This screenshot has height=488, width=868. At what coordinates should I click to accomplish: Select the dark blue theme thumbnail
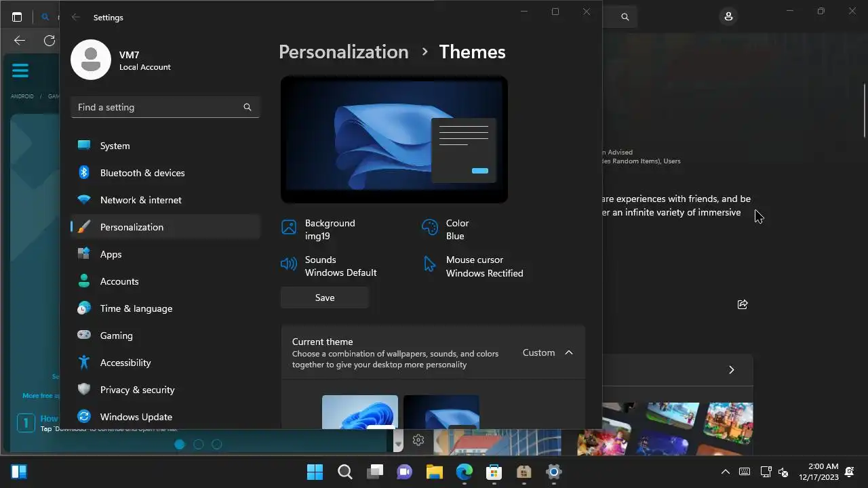pyautogui.click(x=441, y=412)
